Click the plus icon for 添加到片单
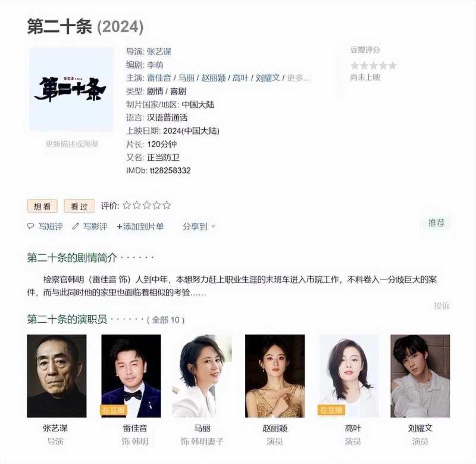476x464 pixels. (120, 226)
